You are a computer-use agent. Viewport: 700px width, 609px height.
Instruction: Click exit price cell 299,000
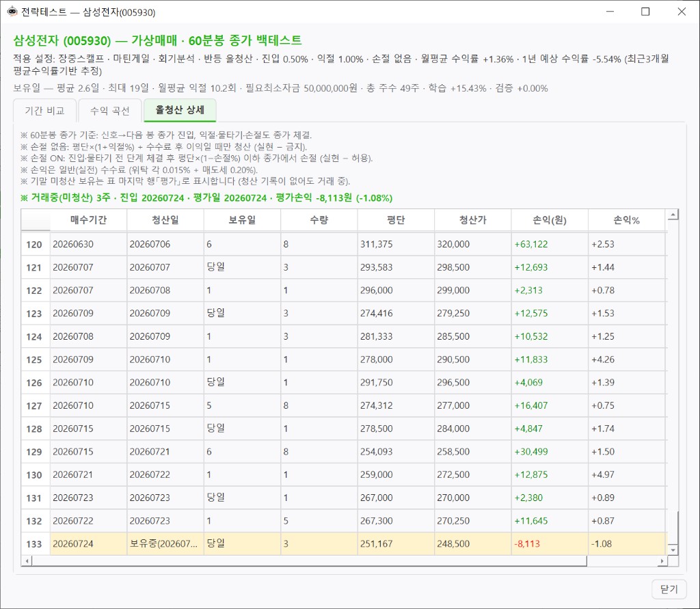(473, 290)
